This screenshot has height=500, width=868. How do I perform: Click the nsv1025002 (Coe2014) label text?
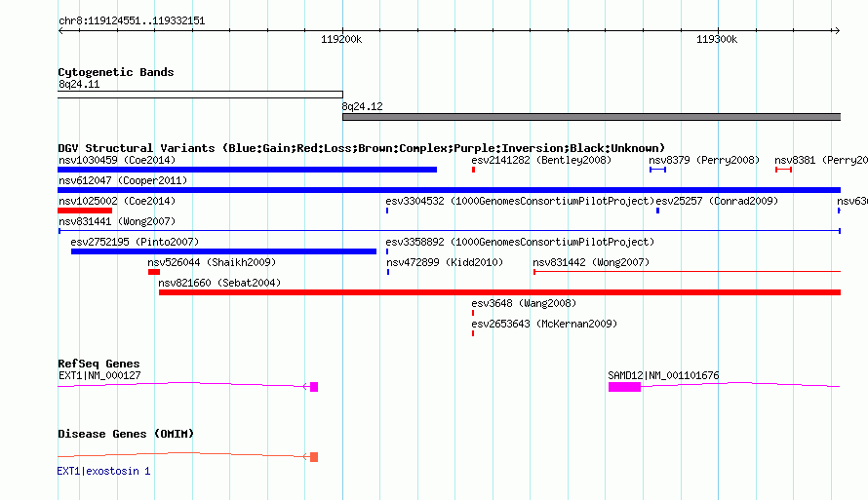(117, 202)
